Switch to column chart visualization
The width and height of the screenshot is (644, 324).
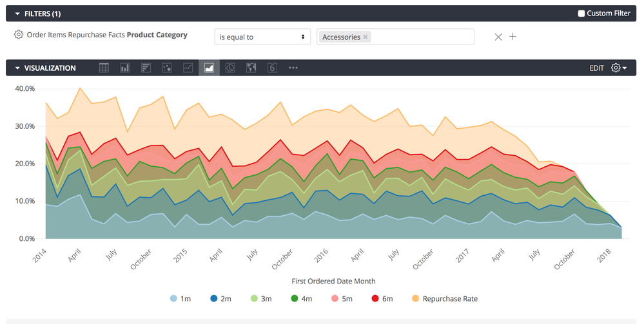[125, 68]
